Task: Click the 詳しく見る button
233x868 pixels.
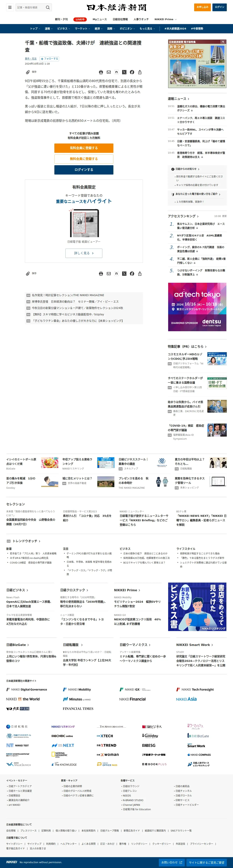Action: (84, 253)
